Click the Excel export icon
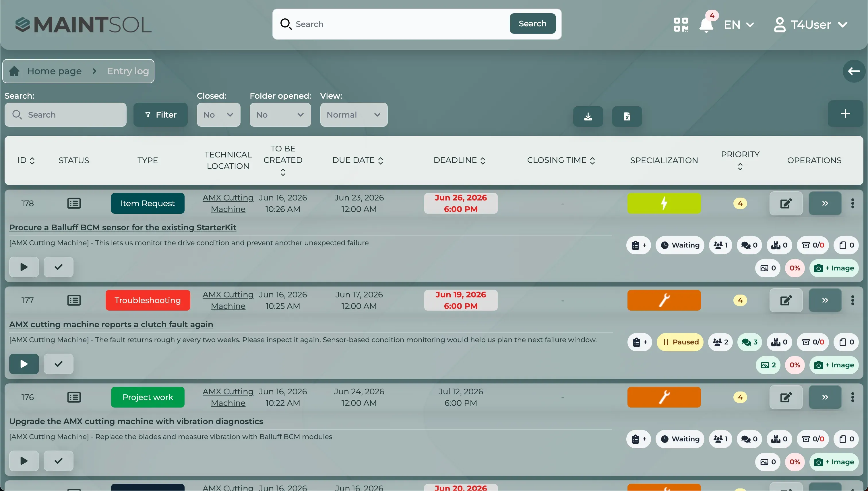 (x=627, y=116)
